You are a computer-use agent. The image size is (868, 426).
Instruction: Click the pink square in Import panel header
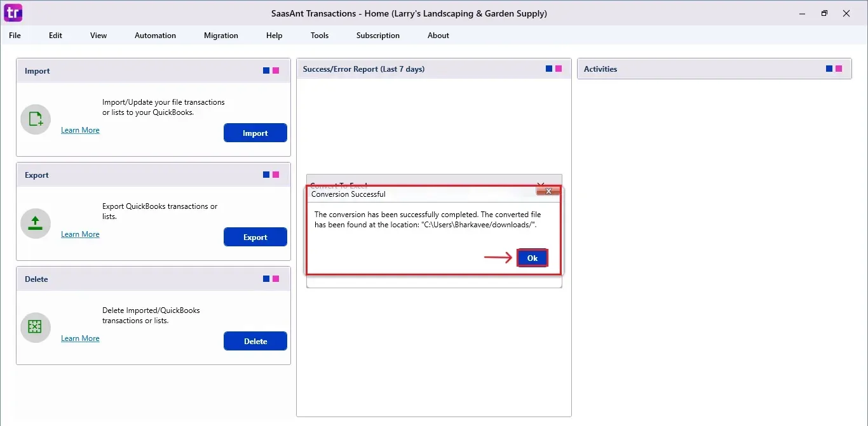click(x=276, y=70)
